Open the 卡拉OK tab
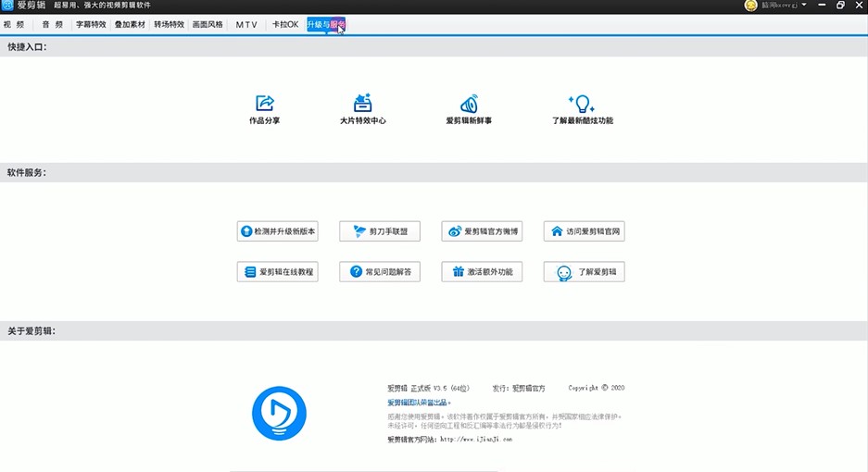Image resolution: width=868 pixels, height=472 pixels. [285, 24]
